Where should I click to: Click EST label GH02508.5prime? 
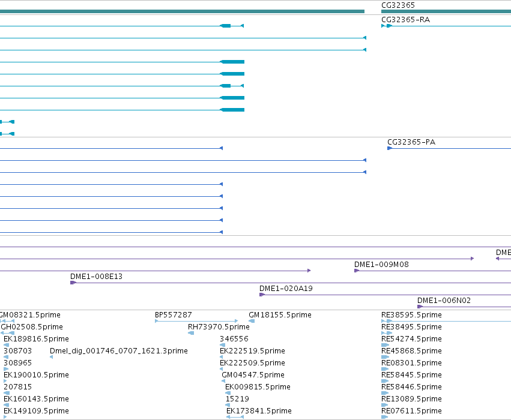coord(32,327)
